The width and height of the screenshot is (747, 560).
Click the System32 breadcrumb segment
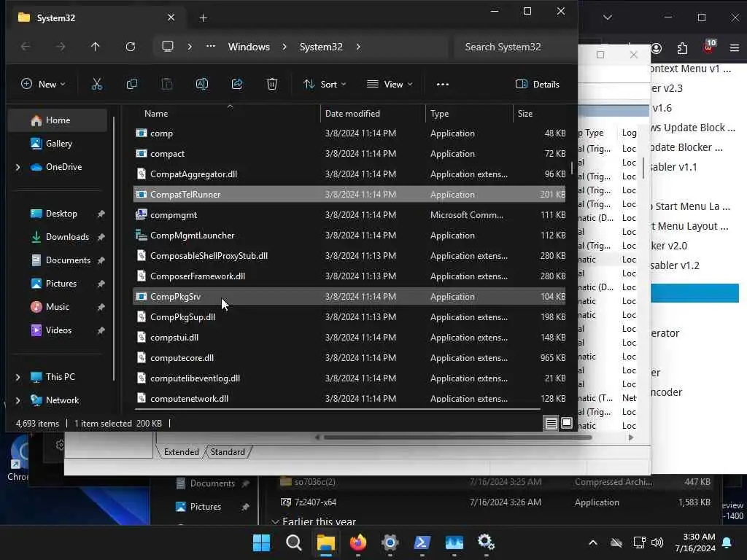321,47
